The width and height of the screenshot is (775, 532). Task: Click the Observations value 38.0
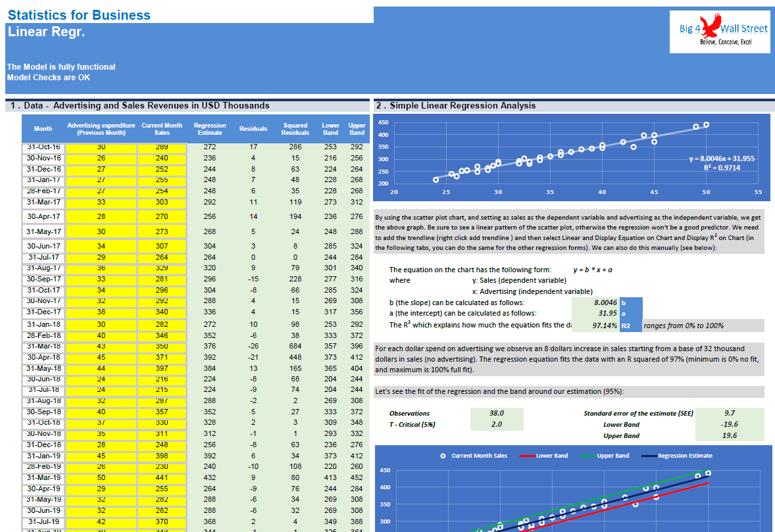click(x=496, y=413)
